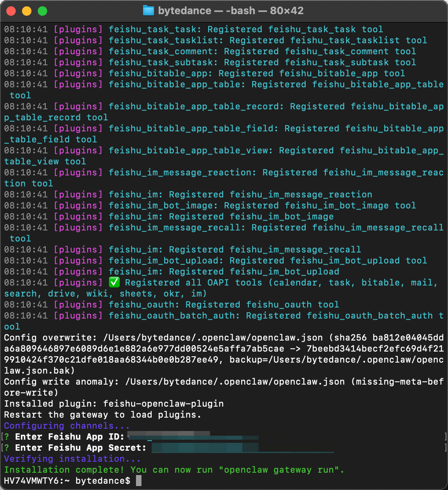The width and height of the screenshot is (448, 490).
Task: Click the red close window button
Action: click(x=11, y=11)
